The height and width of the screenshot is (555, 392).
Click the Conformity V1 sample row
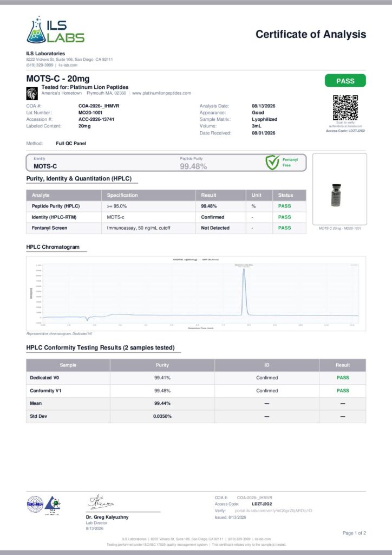coord(196,391)
